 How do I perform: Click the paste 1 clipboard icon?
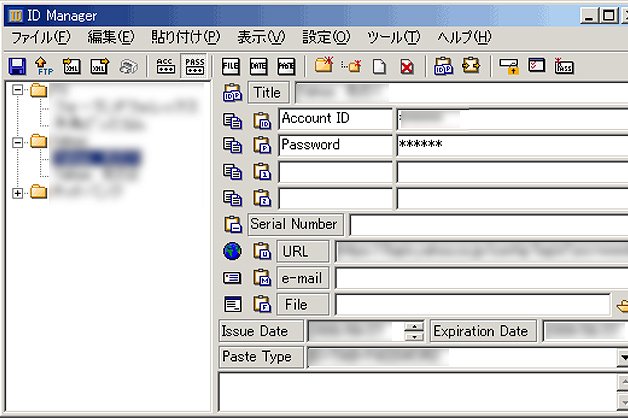[262, 171]
